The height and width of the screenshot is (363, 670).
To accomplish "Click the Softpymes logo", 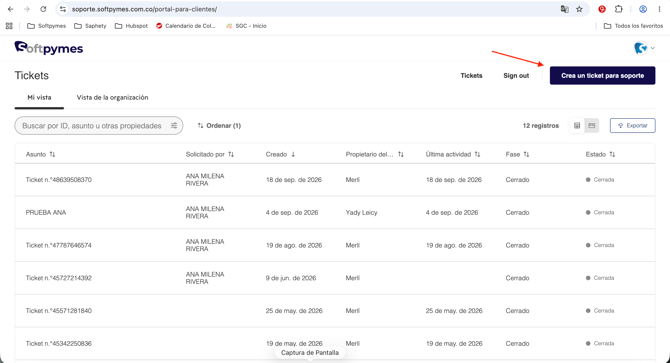I will pyautogui.click(x=49, y=48).
